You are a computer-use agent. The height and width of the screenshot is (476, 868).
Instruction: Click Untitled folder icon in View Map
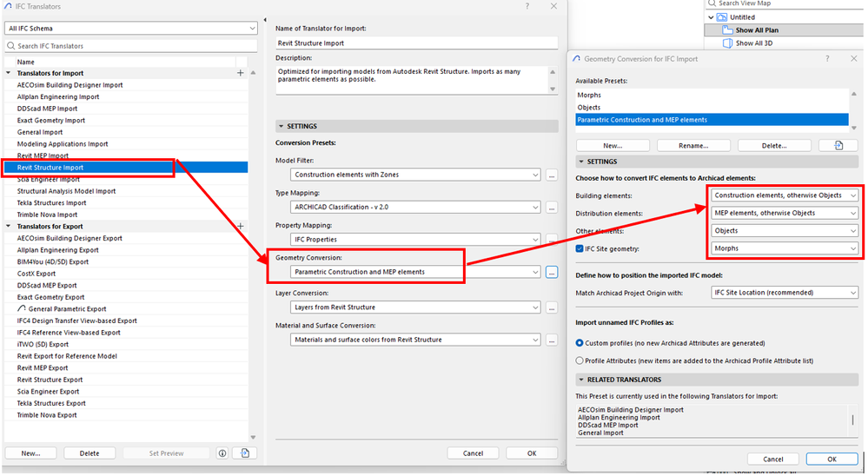click(x=722, y=17)
